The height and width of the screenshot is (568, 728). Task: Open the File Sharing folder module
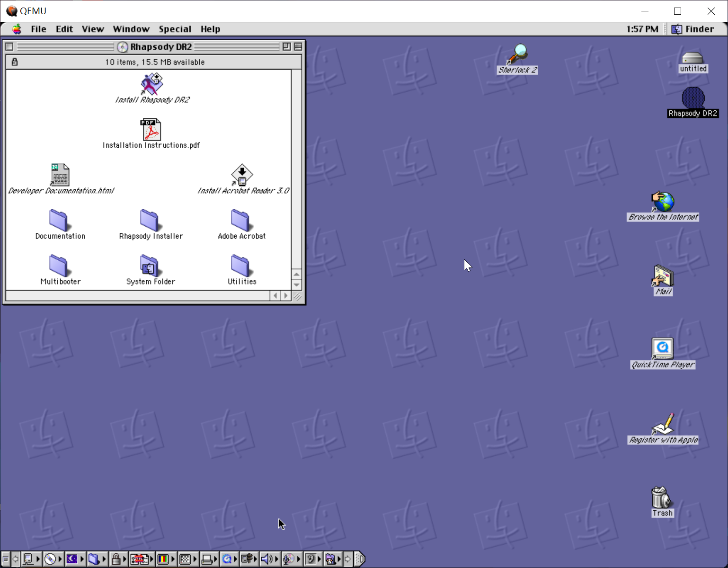(x=97, y=559)
